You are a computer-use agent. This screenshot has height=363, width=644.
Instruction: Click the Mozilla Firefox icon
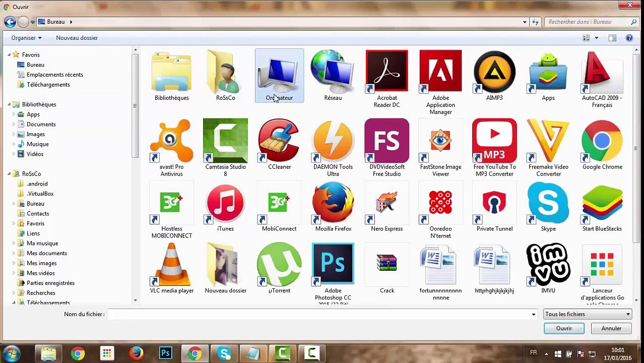333,203
